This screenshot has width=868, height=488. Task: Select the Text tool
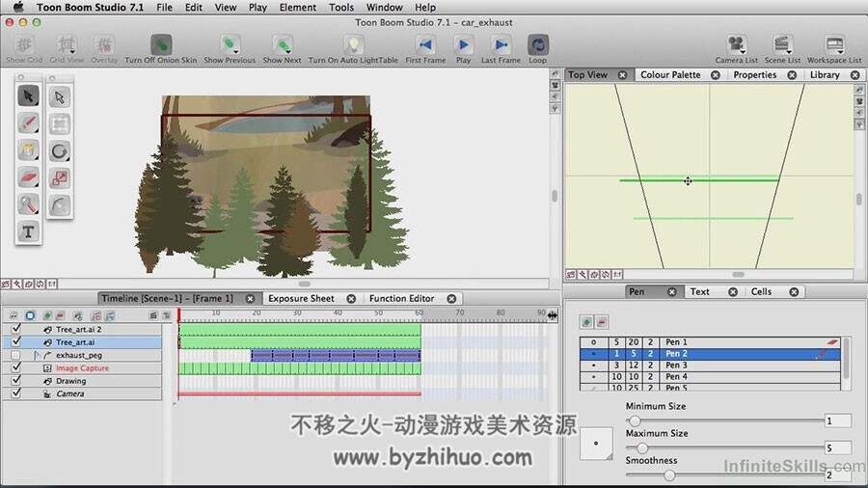point(28,231)
